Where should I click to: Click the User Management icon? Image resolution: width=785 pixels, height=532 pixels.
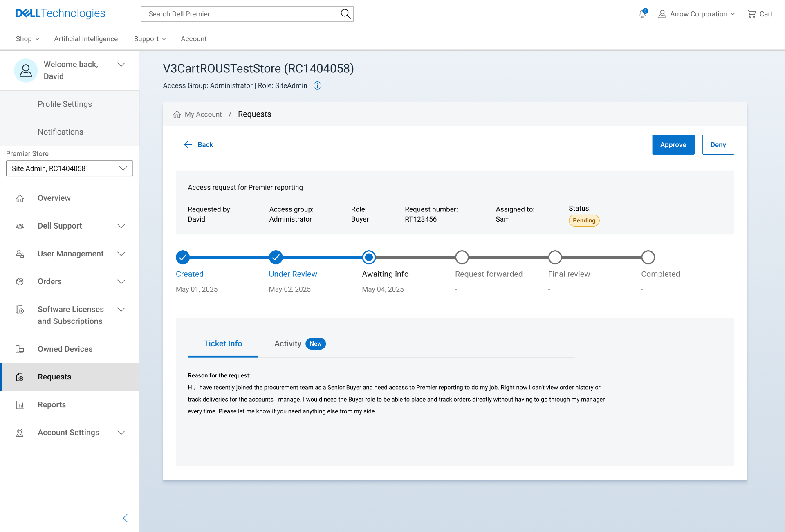coord(20,254)
